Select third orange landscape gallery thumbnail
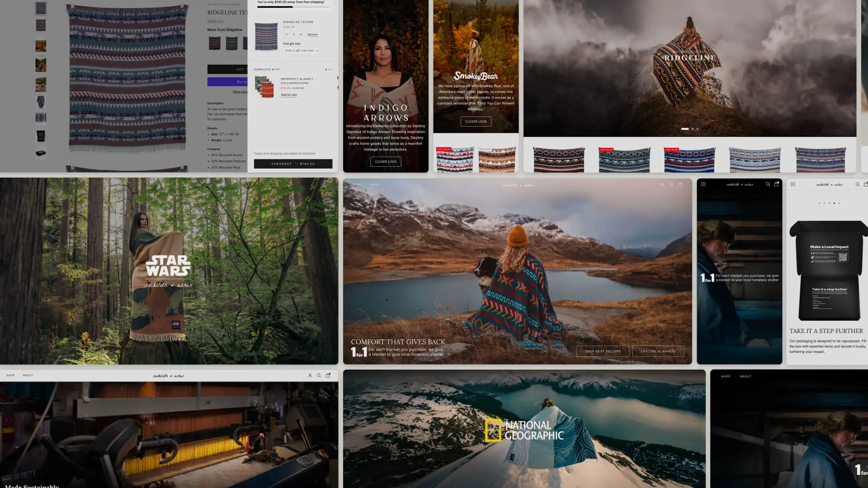 pos(41,46)
